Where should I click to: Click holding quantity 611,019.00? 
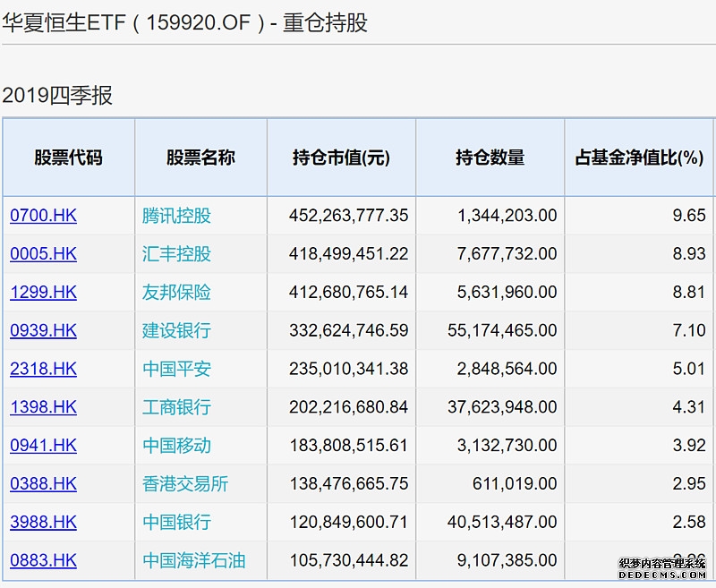[515, 484]
